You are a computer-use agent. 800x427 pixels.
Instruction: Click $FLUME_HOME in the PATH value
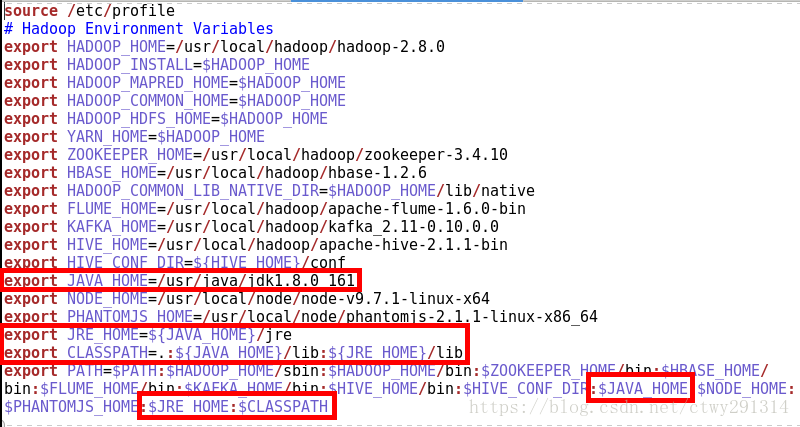tap(89, 389)
